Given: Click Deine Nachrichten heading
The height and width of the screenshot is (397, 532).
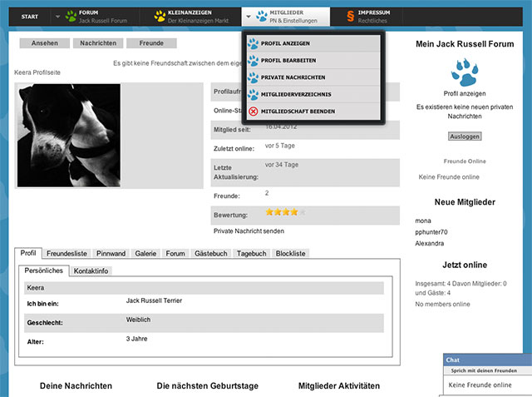Looking at the screenshot, I should [x=76, y=386].
